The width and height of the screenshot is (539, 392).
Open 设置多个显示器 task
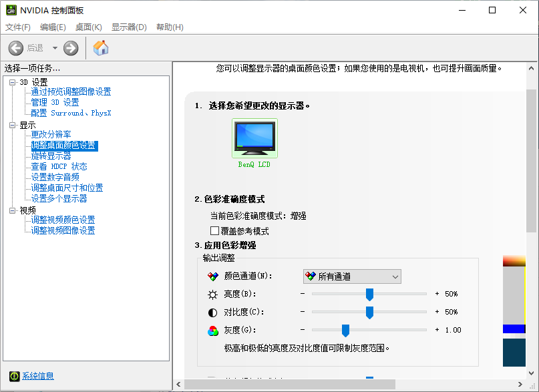[x=59, y=198]
